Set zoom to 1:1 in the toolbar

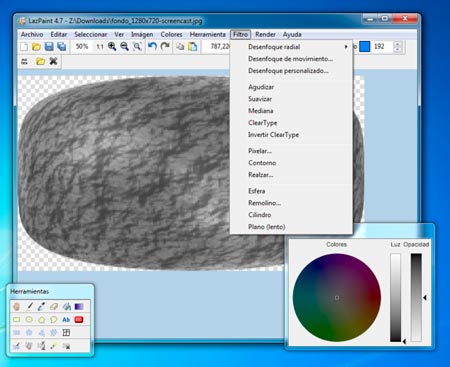[100, 47]
